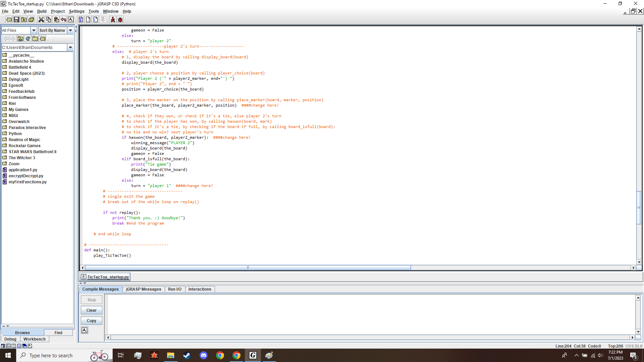The width and height of the screenshot is (644, 362).
Task: Switch to the Interactions tab
Action: click(200, 289)
